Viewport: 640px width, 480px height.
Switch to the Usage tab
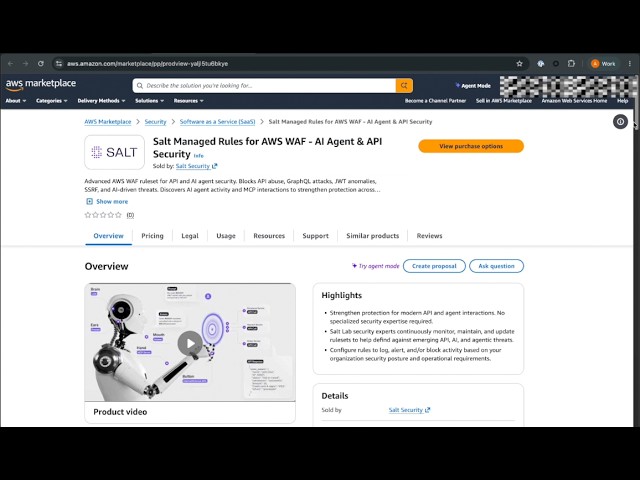click(226, 236)
